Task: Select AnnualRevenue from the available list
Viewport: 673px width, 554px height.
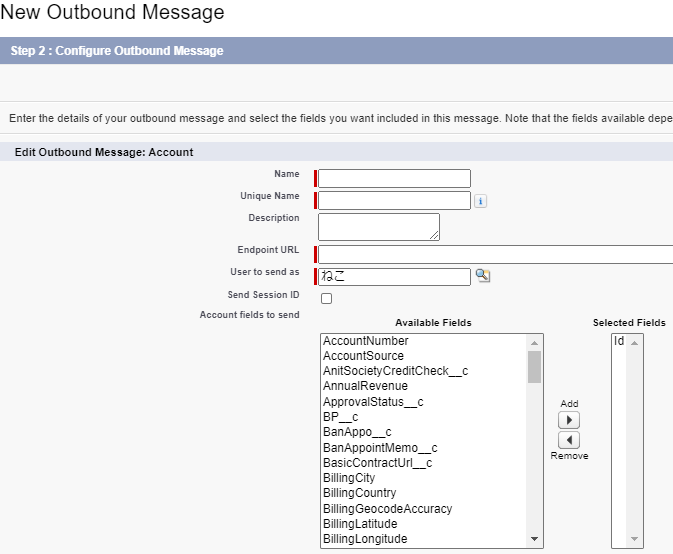Action: pyautogui.click(x=365, y=386)
